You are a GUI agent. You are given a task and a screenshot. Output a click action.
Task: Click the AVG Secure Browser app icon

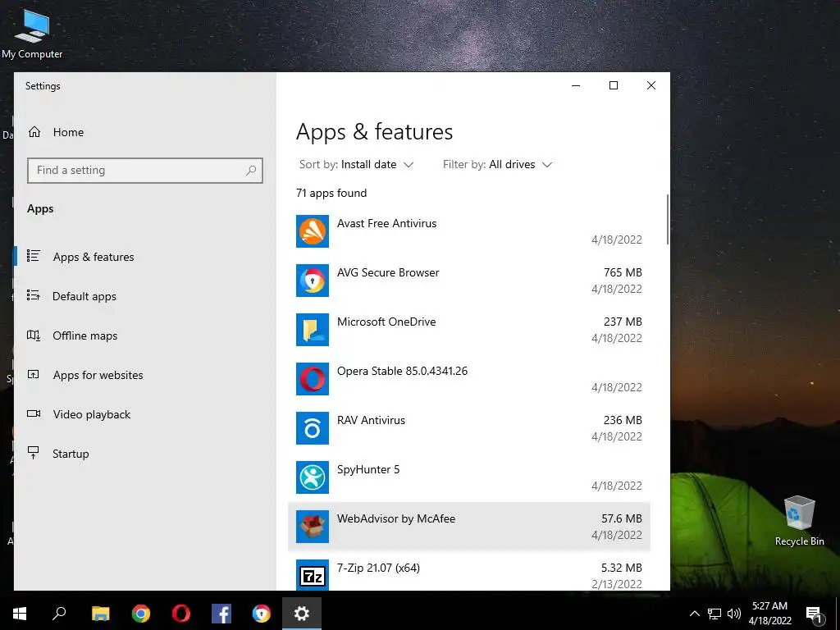click(x=313, y=281)
